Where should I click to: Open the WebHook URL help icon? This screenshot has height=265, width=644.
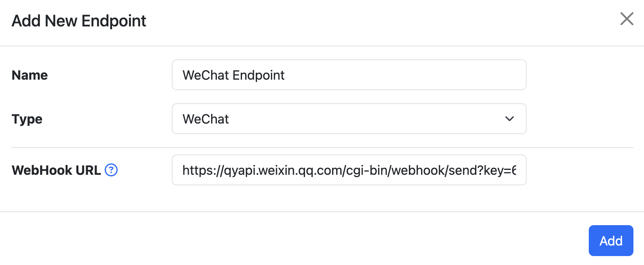click(111, 170)
